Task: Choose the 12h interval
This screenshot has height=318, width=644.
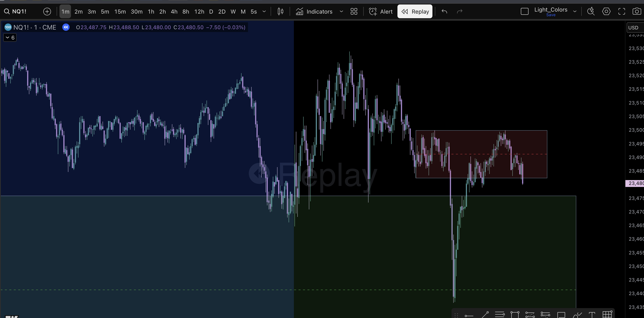Action: 199,12
